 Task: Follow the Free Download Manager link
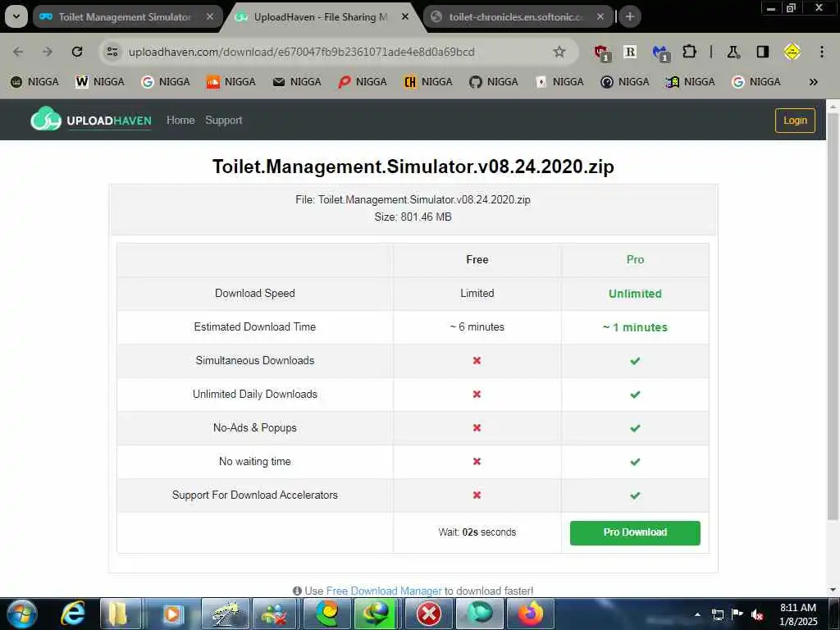click(x=384, y=591)
